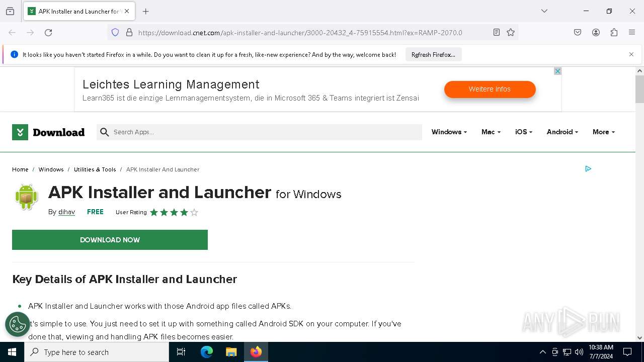Viewport: 644px width, 362px height.
Task: Go to Windows breadcrumb
Action: click(51, 169)
